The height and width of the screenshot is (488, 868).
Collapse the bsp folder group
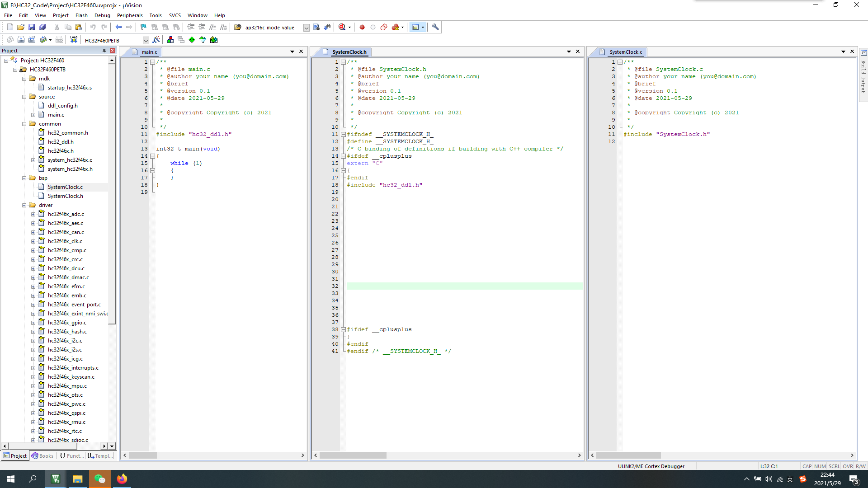[x=24, y=178]
